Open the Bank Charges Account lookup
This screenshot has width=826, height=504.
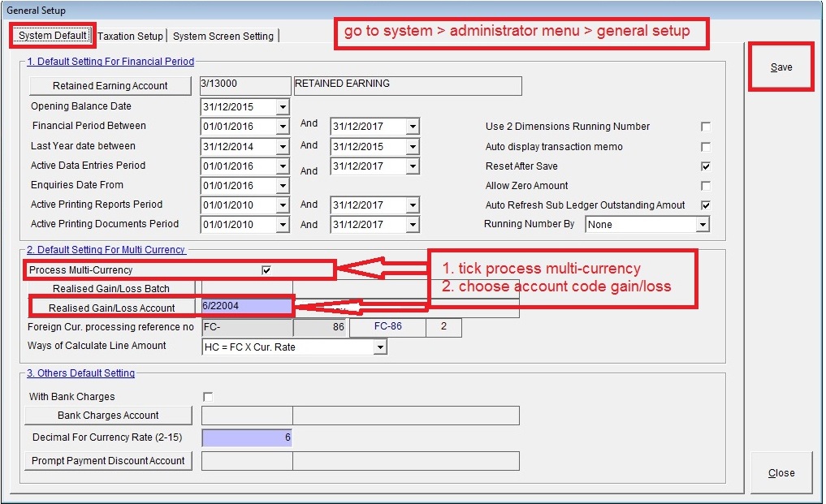point(108,416)
